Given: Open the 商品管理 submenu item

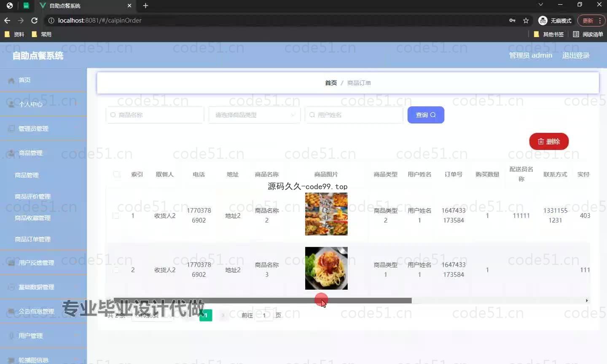Looking at the screenshot, I should click(x=43, y=175).
